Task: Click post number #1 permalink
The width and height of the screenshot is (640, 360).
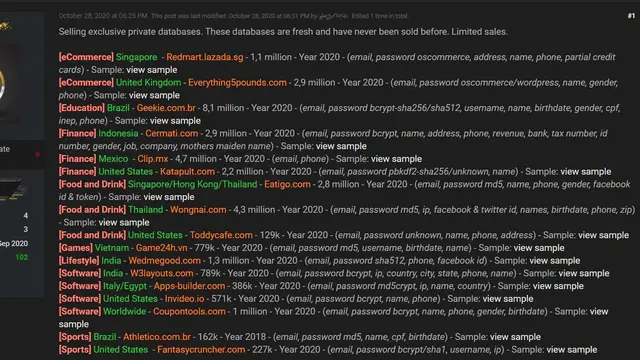Action: [631, 16]
